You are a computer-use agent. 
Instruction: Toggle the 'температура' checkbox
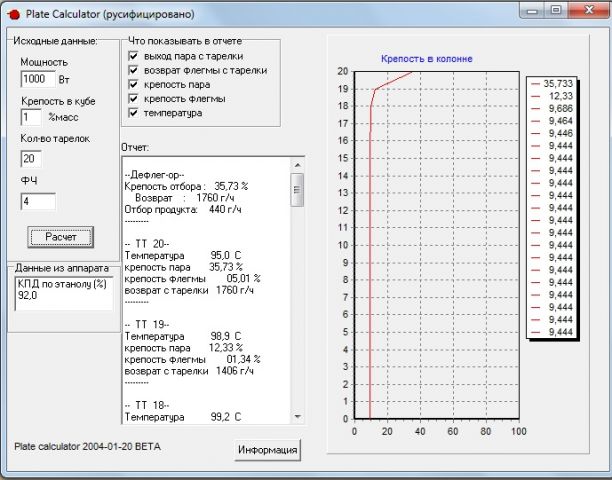133,113
